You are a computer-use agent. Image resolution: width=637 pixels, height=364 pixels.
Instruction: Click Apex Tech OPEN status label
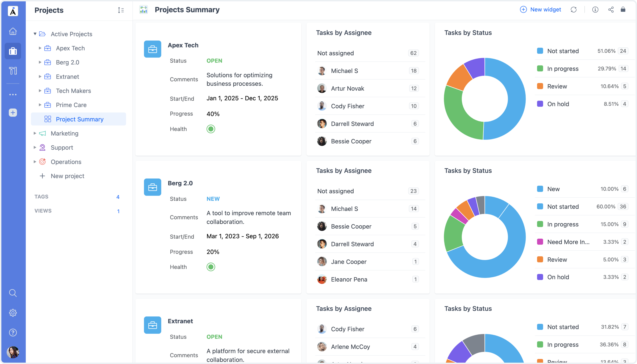coord(214,61)
